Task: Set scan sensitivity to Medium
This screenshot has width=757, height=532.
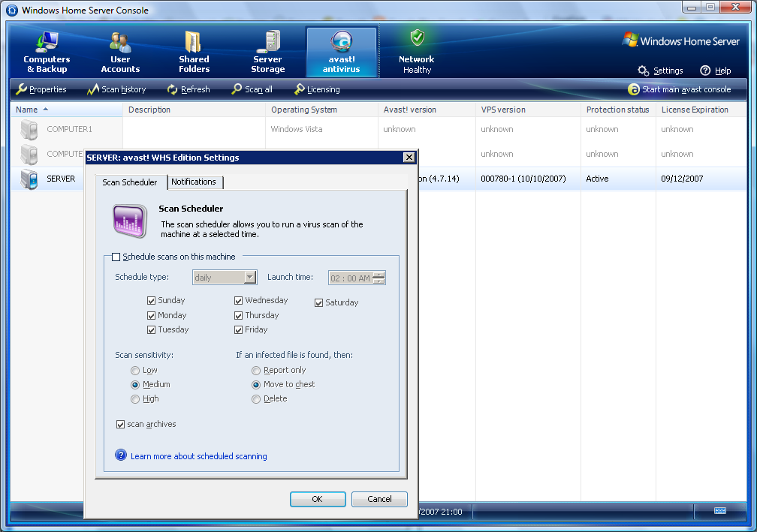Action: point(135,385)
